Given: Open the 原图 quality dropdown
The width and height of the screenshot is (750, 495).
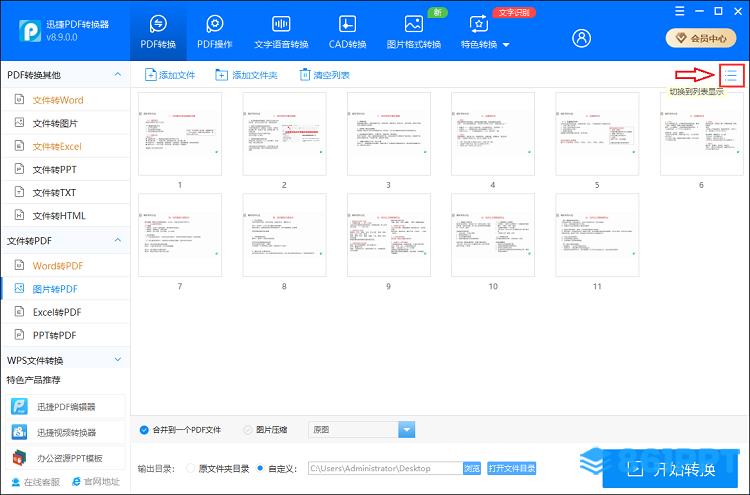Looking at the screenshot, I should [362, 429].
